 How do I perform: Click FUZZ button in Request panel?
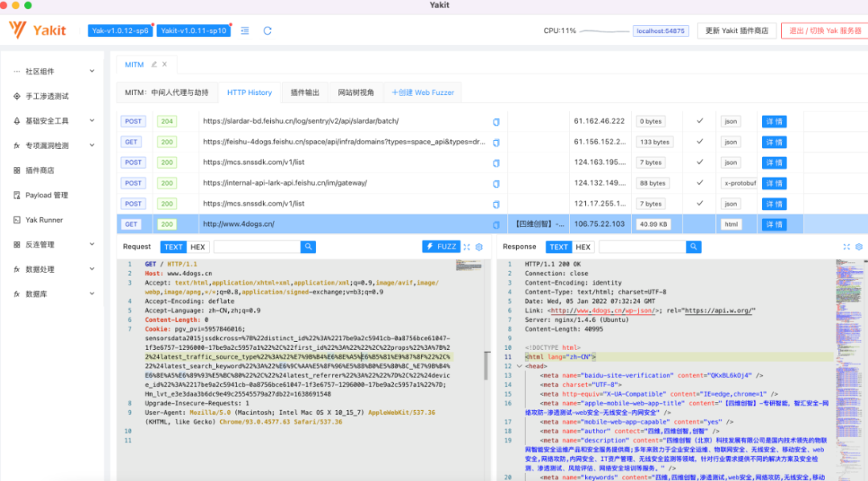point(440,247)
